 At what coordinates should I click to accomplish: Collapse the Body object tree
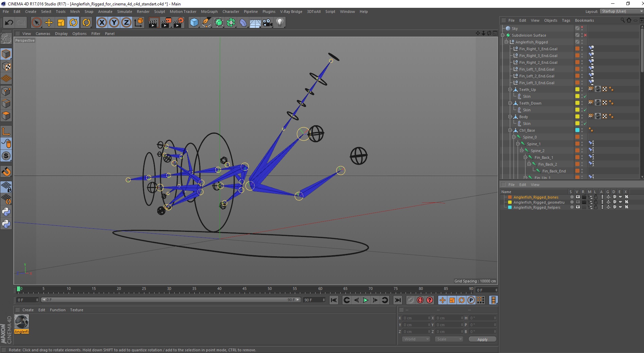pos(510,117)
